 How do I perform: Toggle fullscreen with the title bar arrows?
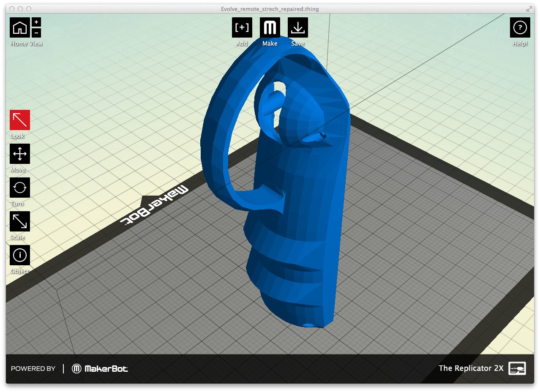(529, 9)
